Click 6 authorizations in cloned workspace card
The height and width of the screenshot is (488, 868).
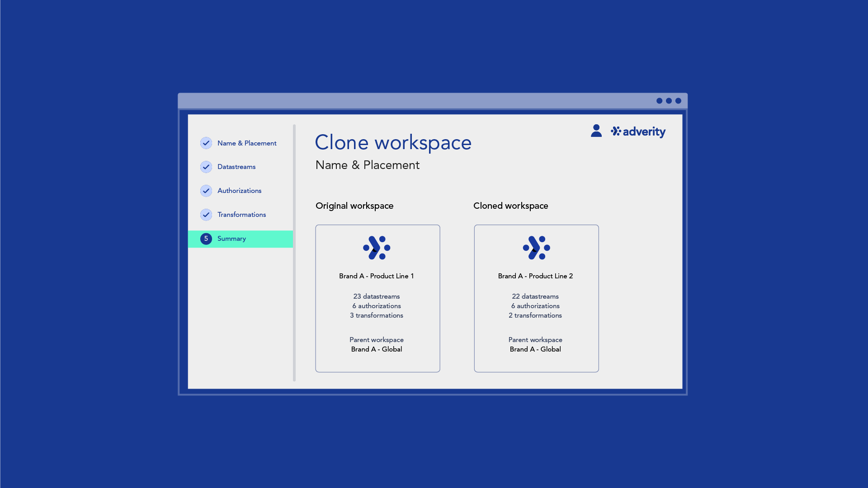(x=535, y=306)
